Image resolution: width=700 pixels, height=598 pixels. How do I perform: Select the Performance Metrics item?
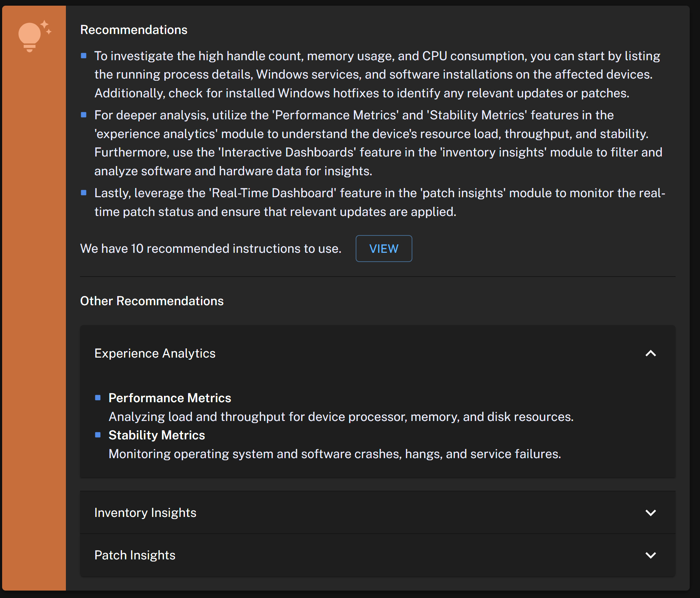coord(170,398)
